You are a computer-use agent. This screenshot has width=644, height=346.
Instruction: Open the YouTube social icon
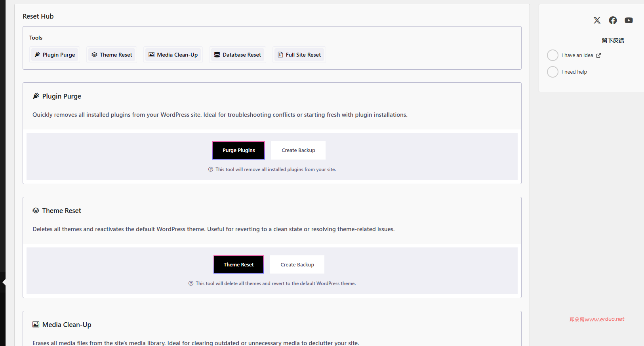[x=629, y=20]
